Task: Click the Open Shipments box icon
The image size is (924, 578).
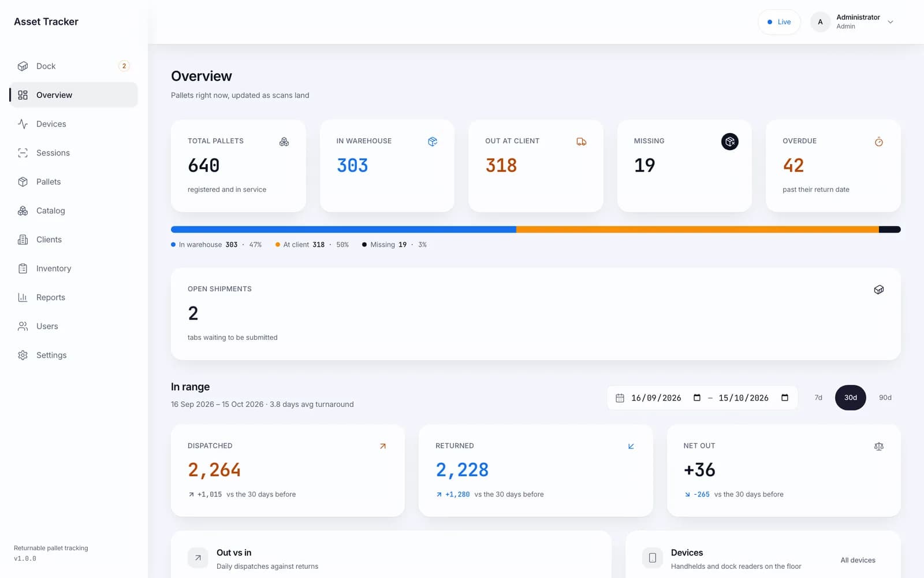Action: tap(879, 290)
